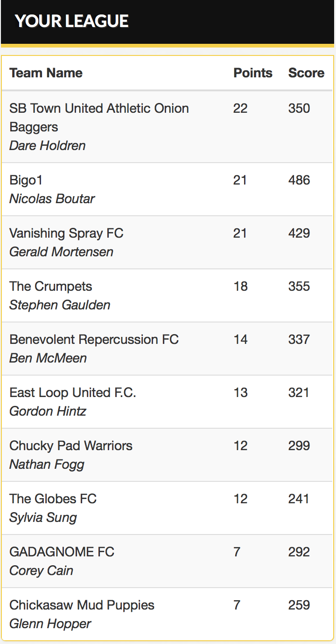Click The Globes FC team name
Viewport: 336px width, 644px height.
(53, 499)
